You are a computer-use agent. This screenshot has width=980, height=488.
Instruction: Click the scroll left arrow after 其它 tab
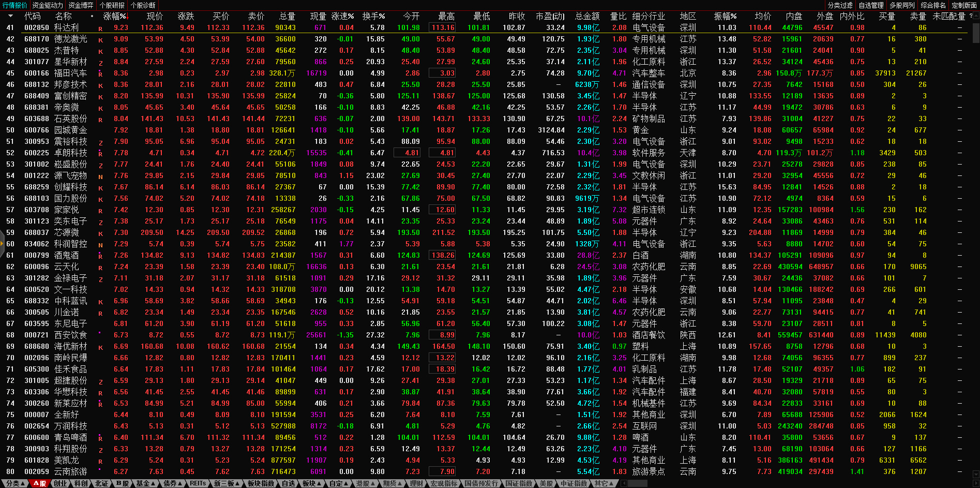624,483
